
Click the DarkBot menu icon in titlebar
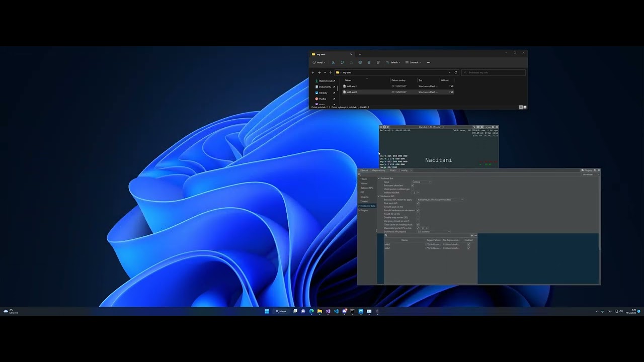(381, 127)
